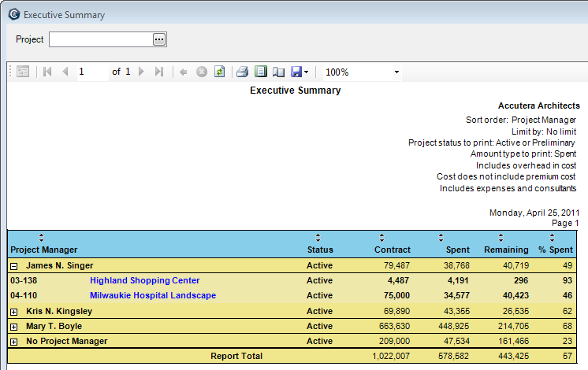
Task: Expand the Mary T. Boyle group
Action: point(14,327)
